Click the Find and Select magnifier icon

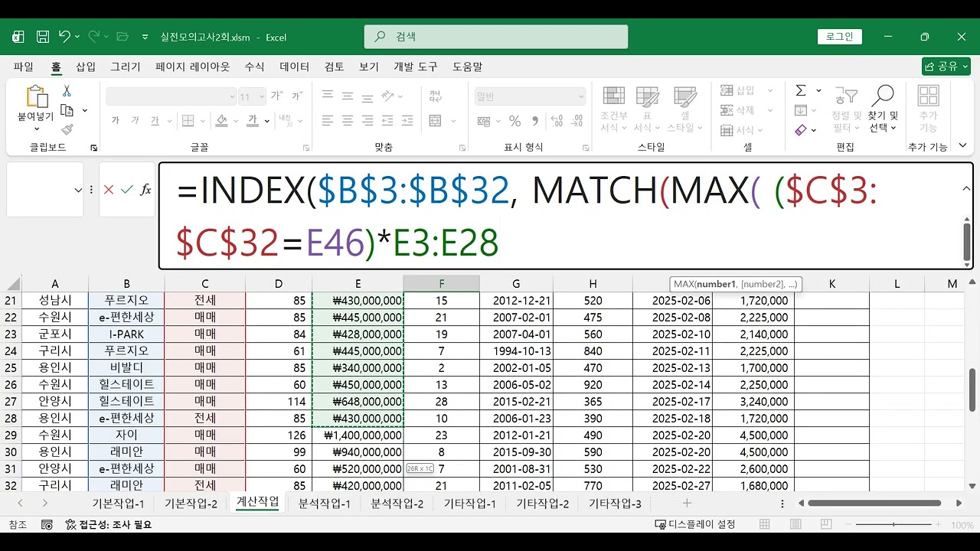point(883,96)
